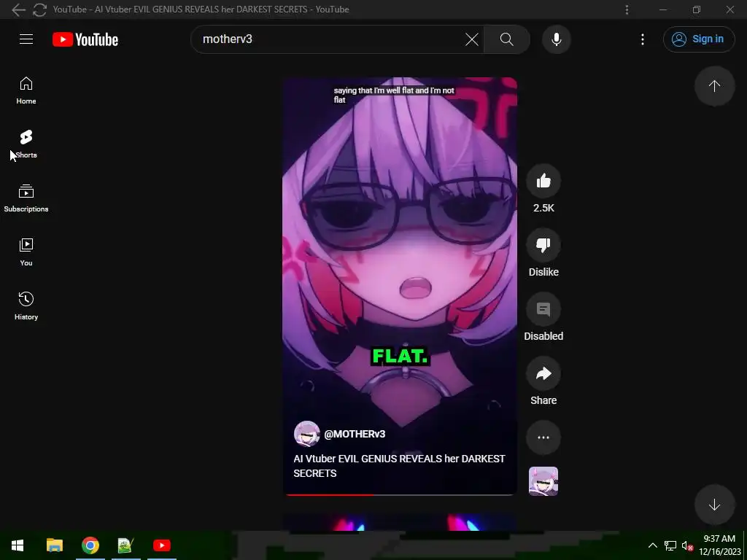The image size is (747, 560).
Task: Open the sound thumbnail beside the Short
Action: tap(543, 481)
